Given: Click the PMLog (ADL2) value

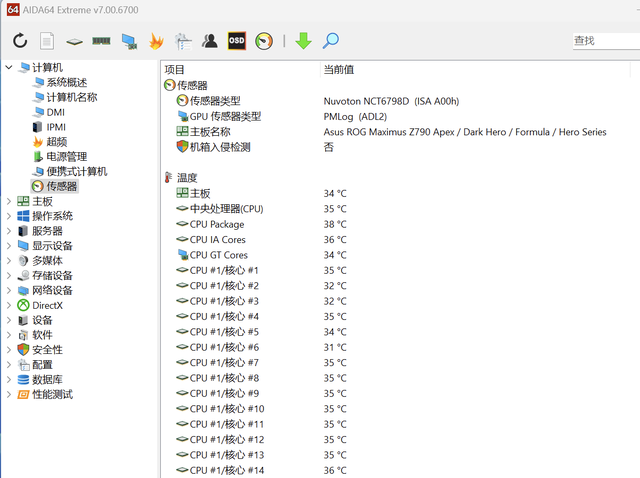Looking at the screenshot, I should tap(355, 116).
